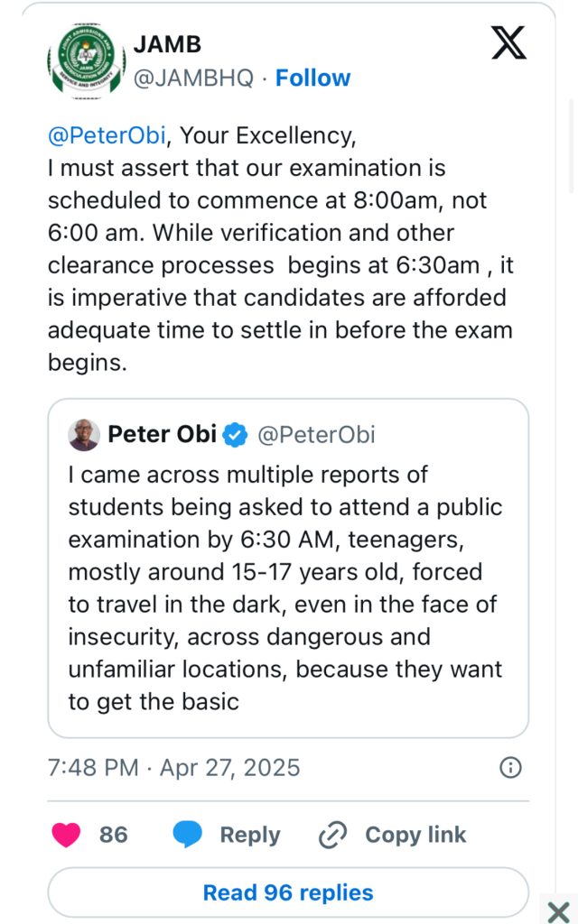Open Read 96 replies

coord(288,892)
